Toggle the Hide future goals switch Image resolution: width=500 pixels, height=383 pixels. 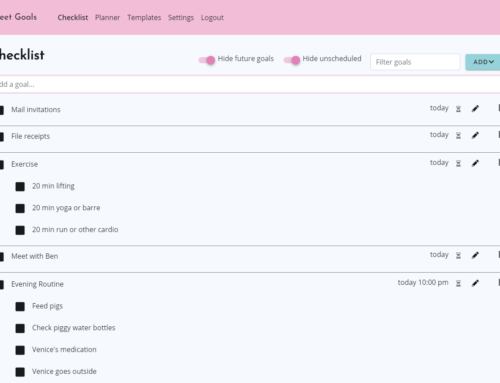point(207,60)
